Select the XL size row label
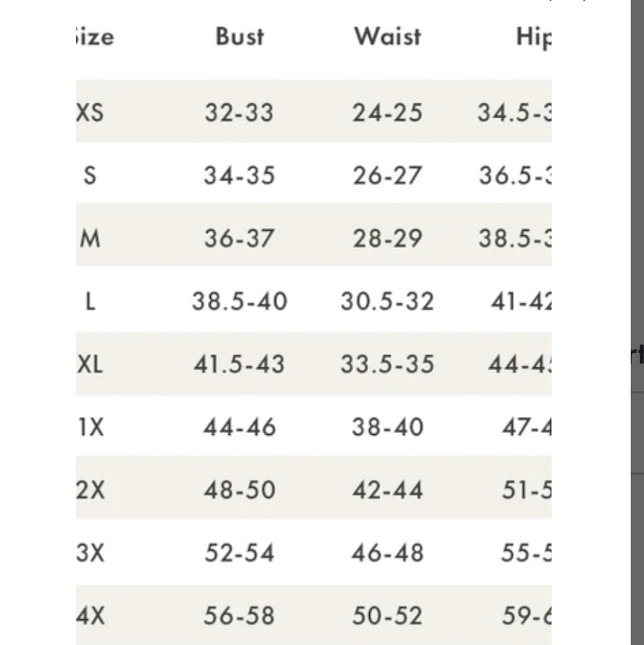 pos(90,364)
